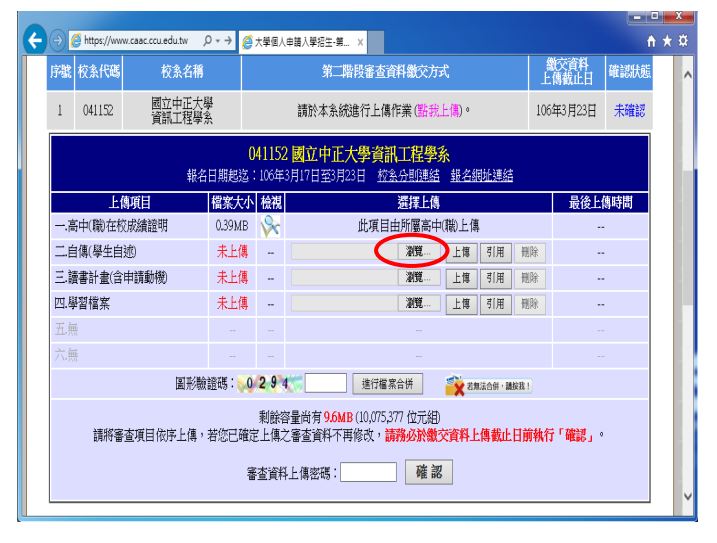This screenshot has height=543, width=717.
Task: Click 引用 for 學習檔案 row
Action: [495, 304]
